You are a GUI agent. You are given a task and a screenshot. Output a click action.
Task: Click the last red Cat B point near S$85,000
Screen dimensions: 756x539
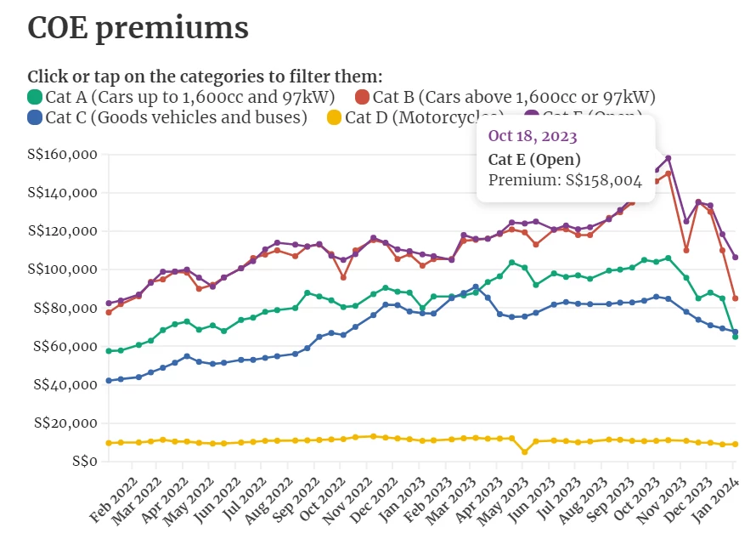(x=736, y=298)
